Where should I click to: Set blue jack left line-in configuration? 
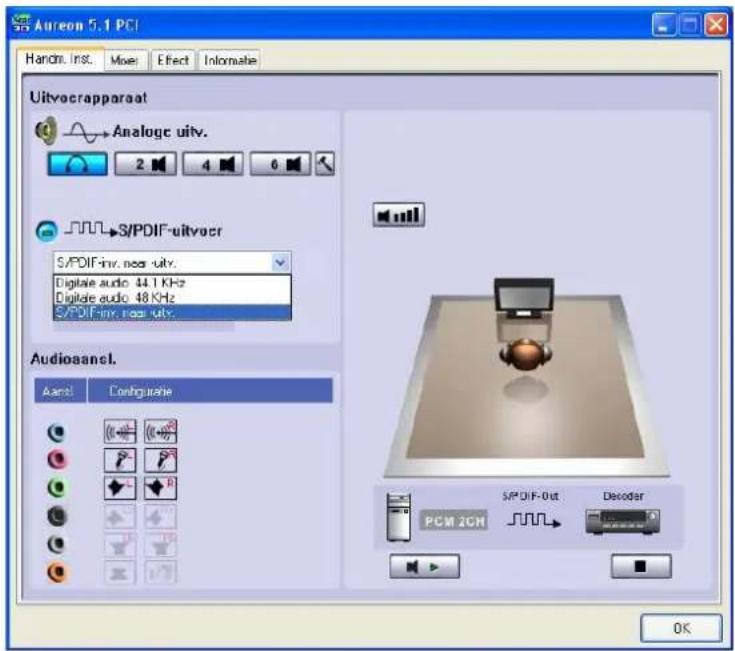[x=120, y=432]
